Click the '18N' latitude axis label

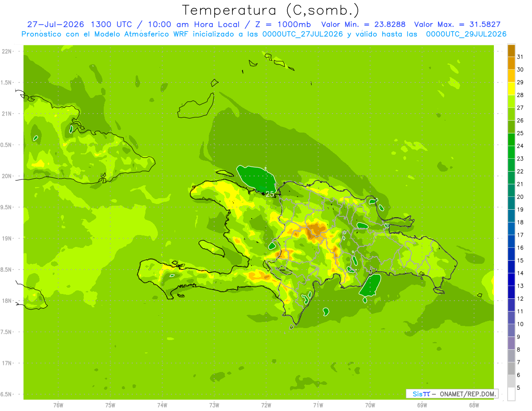(7, 301)
